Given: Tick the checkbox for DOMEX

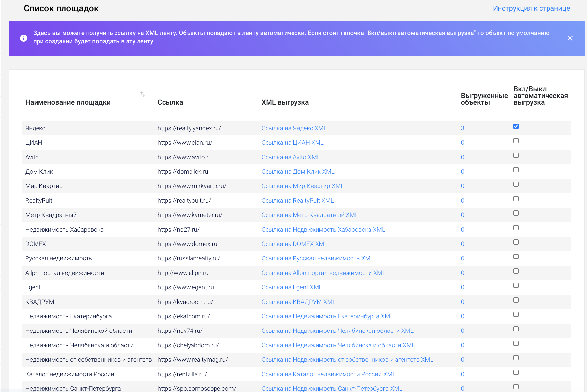Looking at the screenshot, I should point(516,242).
